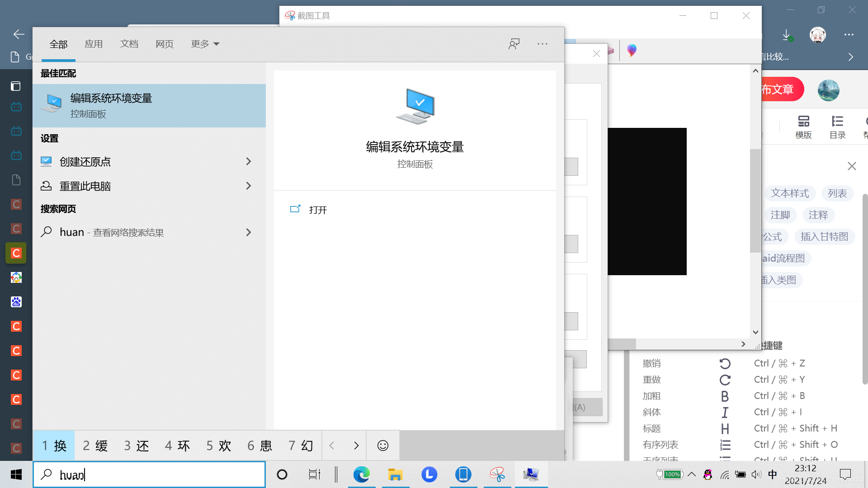
Task: Click the Snipping Tool taskbar icon
Action: pyautogui.click(x=497, y=474)
